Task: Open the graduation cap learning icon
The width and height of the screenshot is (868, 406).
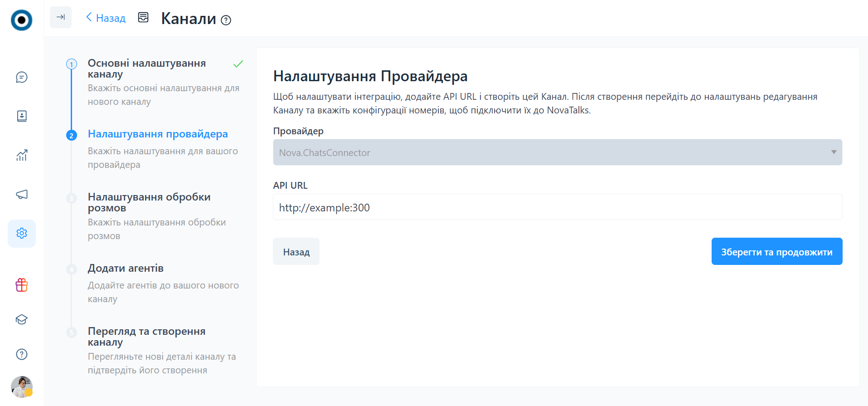Action: pos(22,319)
